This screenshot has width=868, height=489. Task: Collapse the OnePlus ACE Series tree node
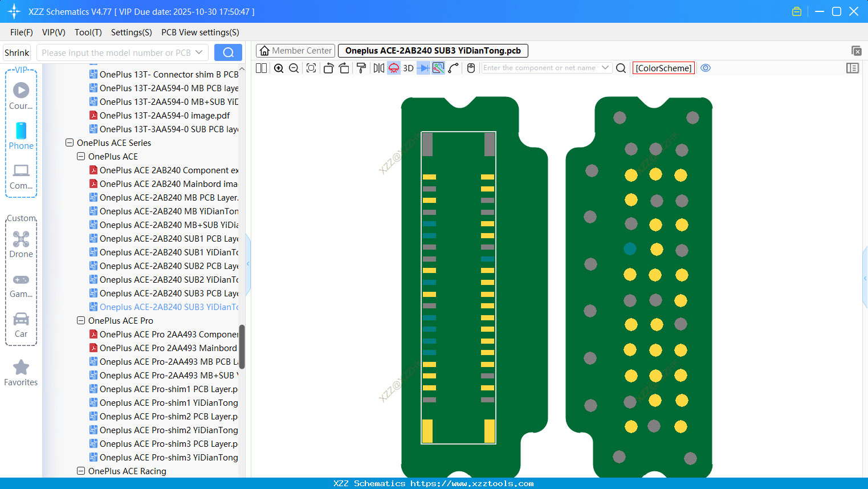pos(69,142)
